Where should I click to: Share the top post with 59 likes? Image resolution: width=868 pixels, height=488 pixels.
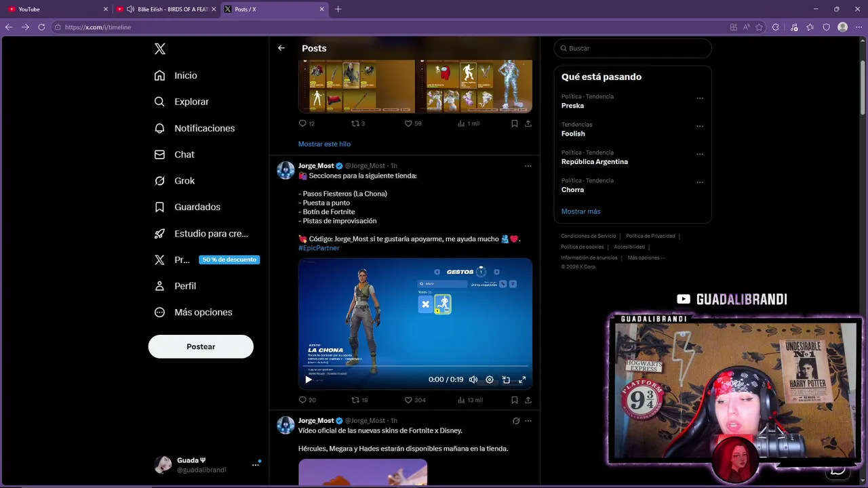(528, 123)
